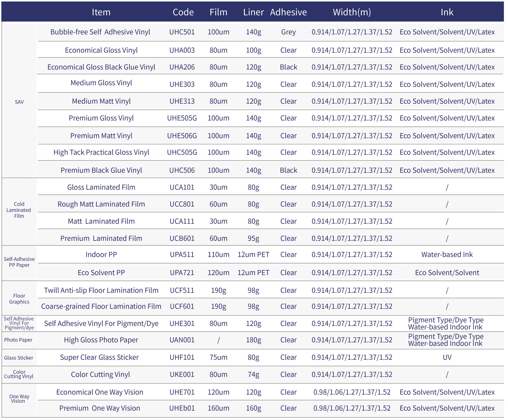Select the Bubble-free Self Adhesive Vinyl item
Screen dimensions: 508x420
coord(100,32)
